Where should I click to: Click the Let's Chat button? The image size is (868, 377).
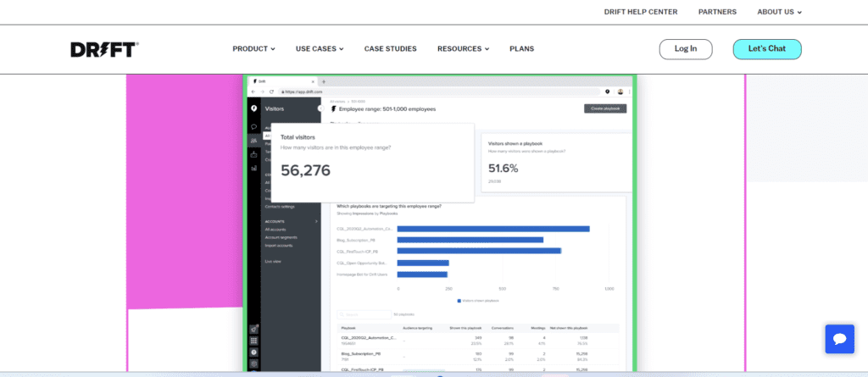tap(766, 49)
